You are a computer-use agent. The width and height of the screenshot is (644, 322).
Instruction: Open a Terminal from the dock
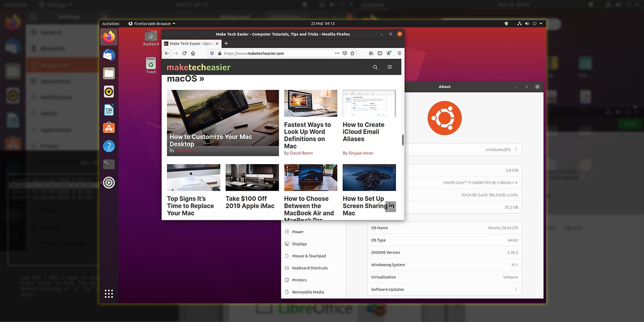click(108, 164)
